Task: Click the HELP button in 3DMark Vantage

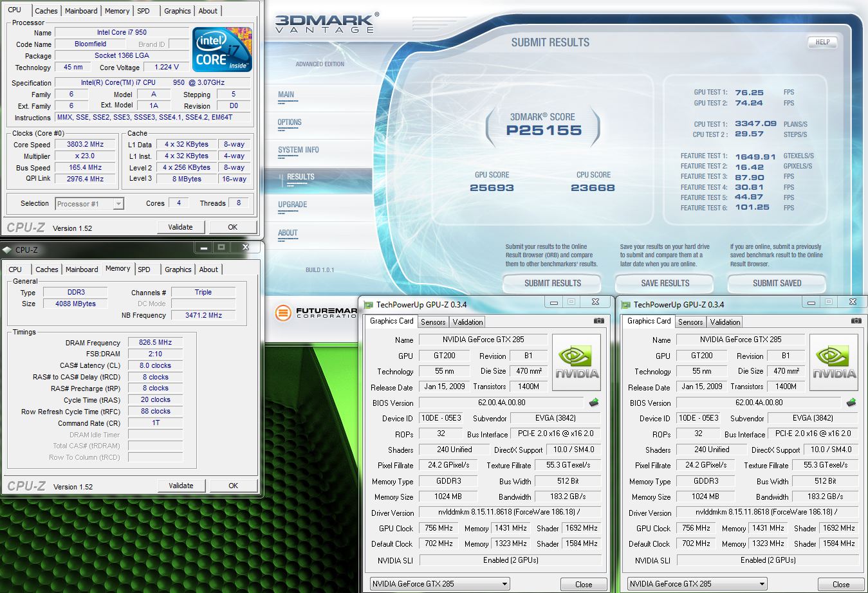Action: (822, 42)
